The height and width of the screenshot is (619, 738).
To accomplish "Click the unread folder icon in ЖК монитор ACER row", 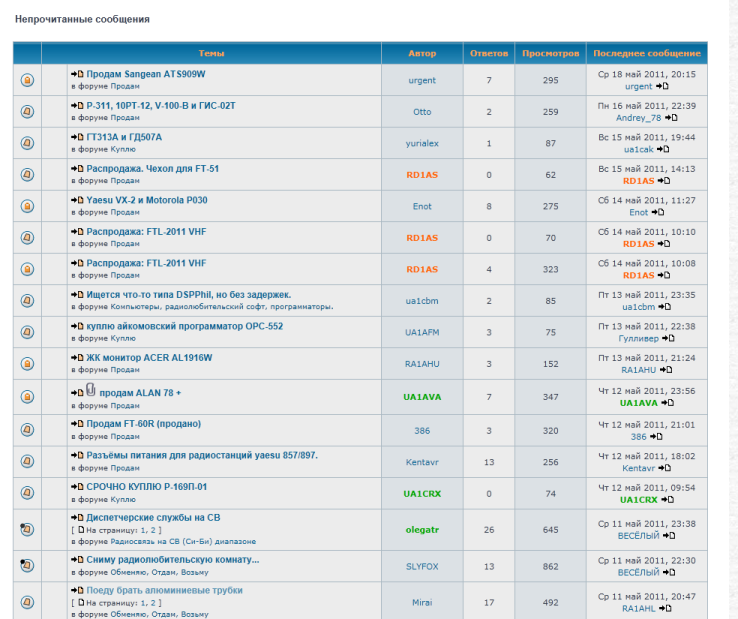I will (x=26, y=364).
